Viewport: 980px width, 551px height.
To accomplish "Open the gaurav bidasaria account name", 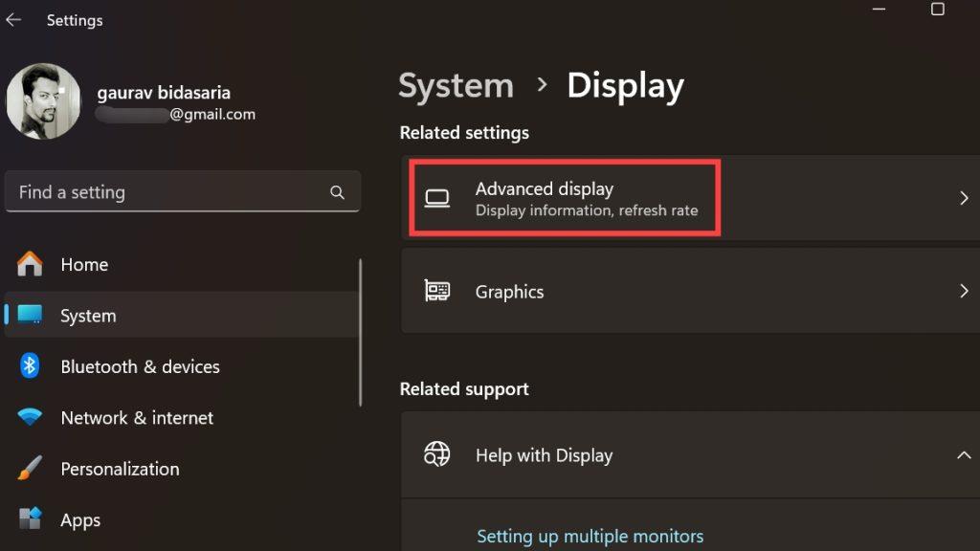I will (x=164, y=93).
